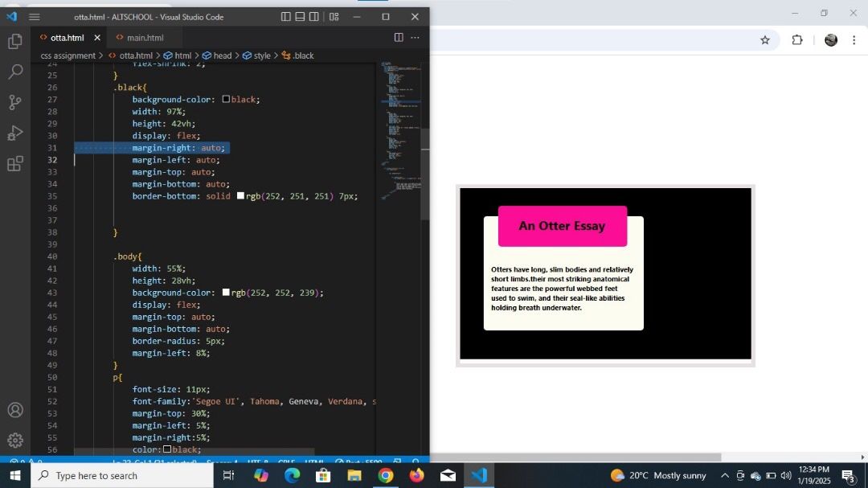
Task: Open the Extensions view in activity bar
Action: [14, 164]
